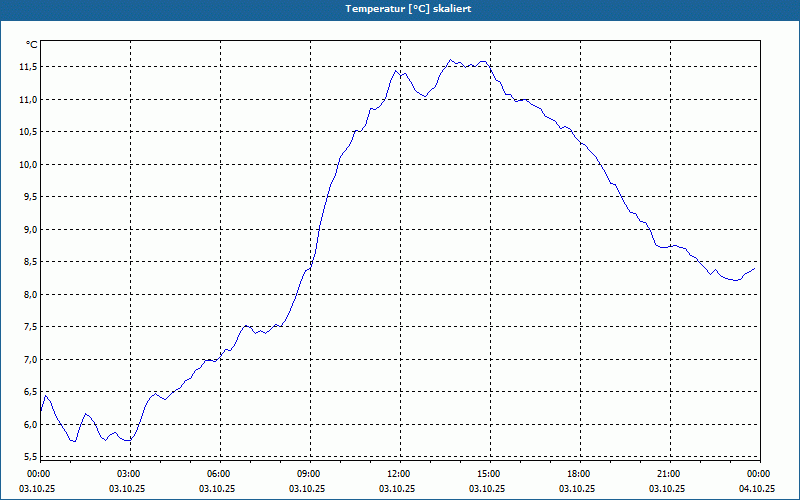Click the '7,5' y-axis label

point(31,327)
